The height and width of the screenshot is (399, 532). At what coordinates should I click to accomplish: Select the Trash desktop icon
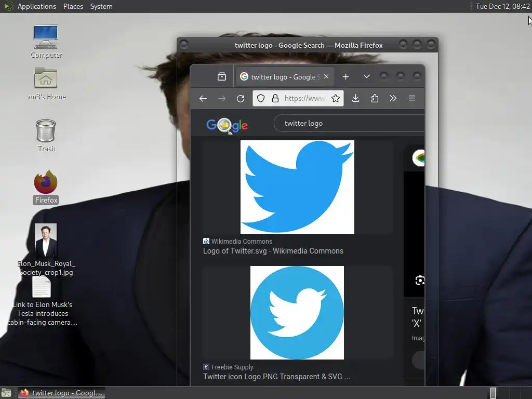pos(46,136)
